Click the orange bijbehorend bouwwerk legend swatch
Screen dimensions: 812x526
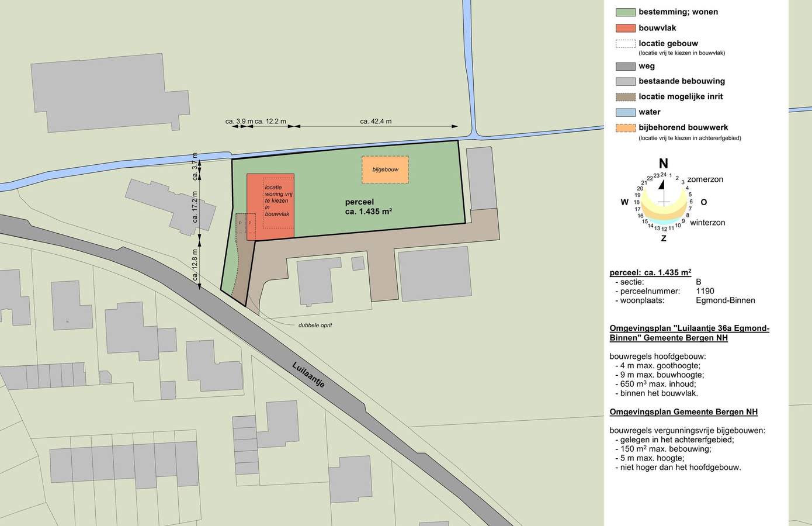coord(625,127)
